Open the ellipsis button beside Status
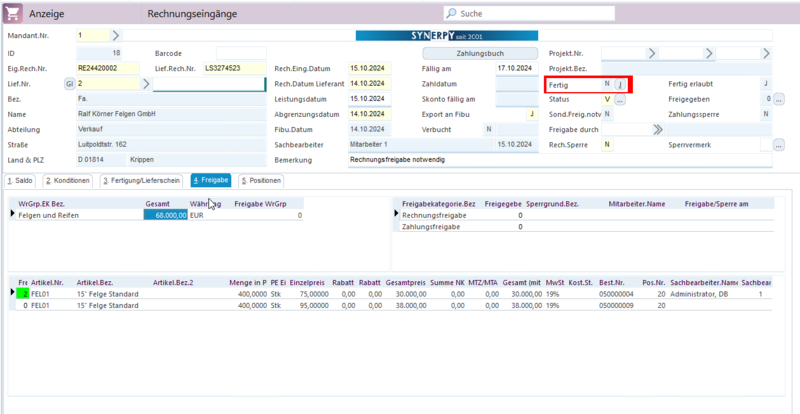 (620, 100)
